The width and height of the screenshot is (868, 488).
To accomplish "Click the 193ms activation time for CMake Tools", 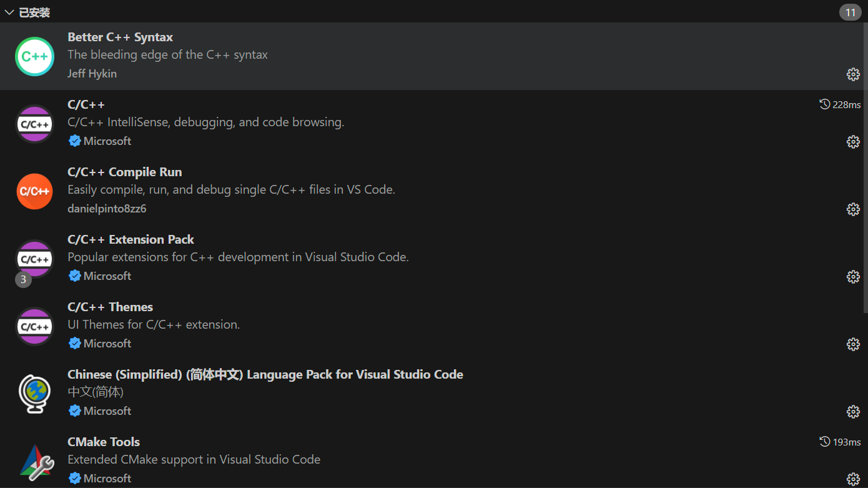I will click(840, 442).
